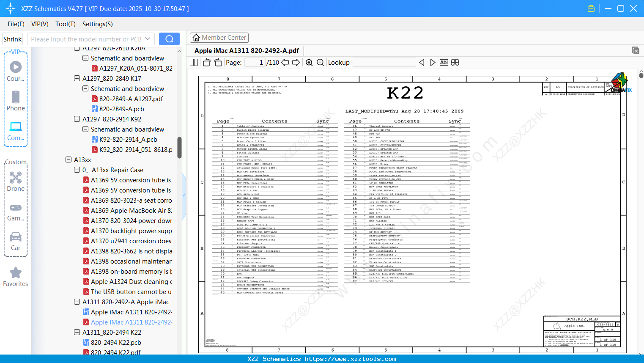Collapse the A13xx Repair Case node
The height and width of the screenshot is (363, 644).
coord(77,170)
